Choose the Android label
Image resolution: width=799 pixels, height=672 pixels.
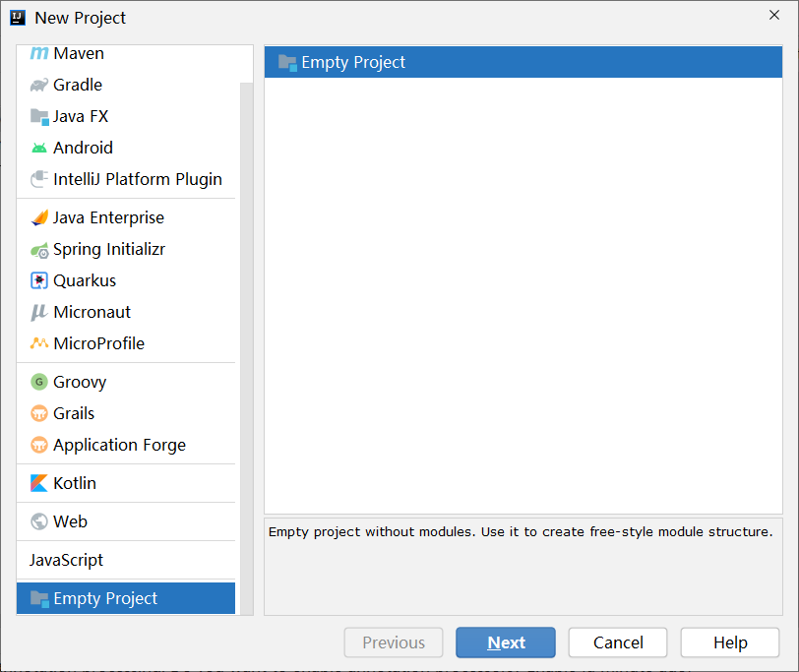(x=83, y=148)
